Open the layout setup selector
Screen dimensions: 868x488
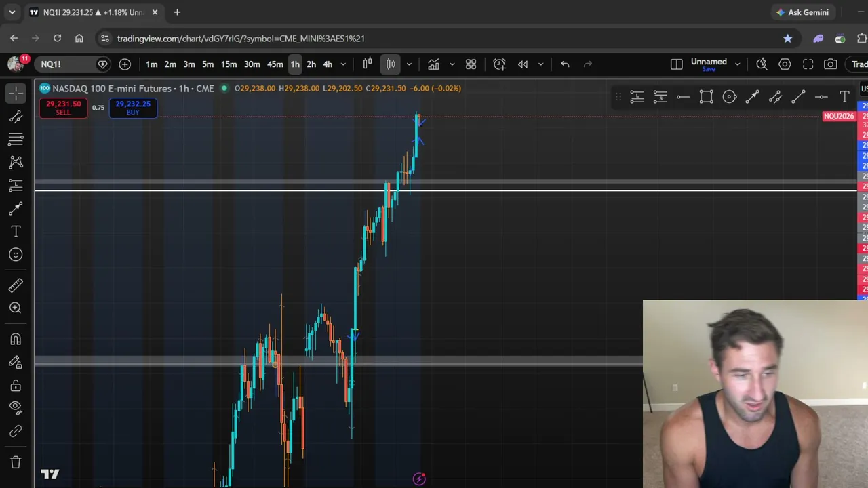pyautogui.click(x=677, y=64)
